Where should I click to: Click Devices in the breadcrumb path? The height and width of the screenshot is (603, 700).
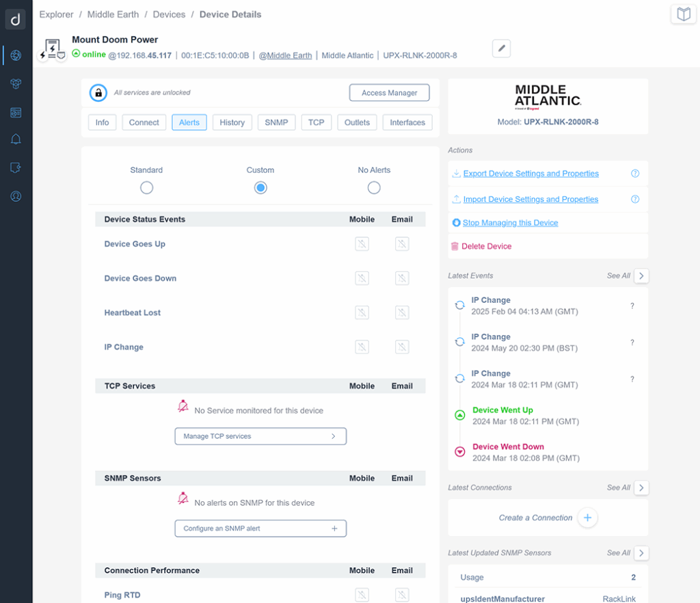pos(169,14)
